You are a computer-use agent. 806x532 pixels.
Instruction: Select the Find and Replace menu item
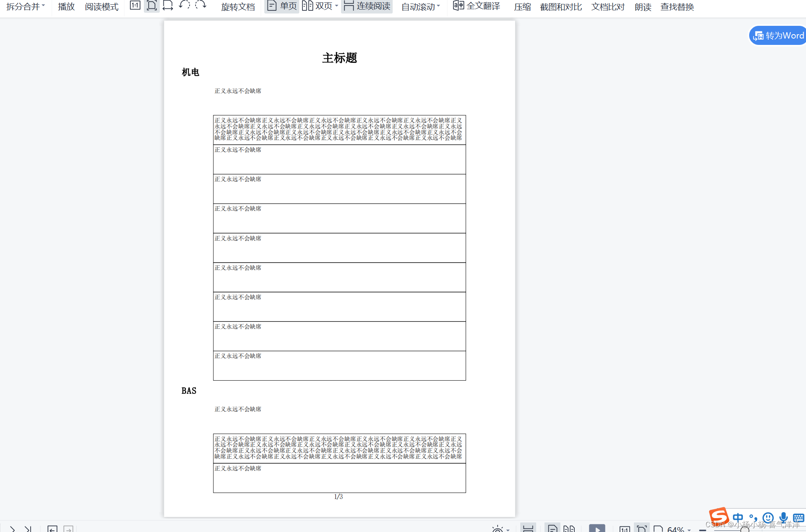677,7
